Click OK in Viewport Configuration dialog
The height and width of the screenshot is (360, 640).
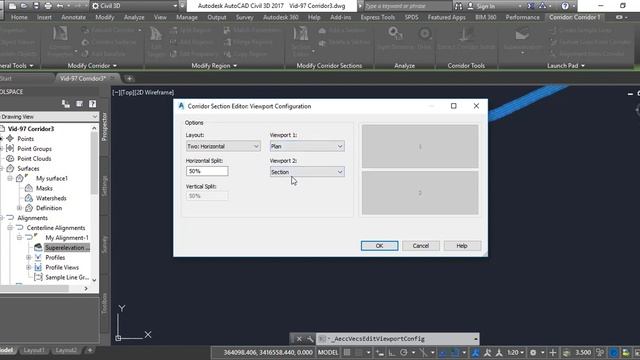[379, 246]
